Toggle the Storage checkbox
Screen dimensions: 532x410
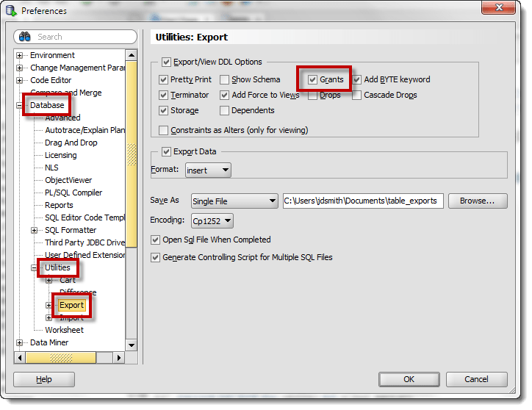pyautogui.click(x=163, y=110)
